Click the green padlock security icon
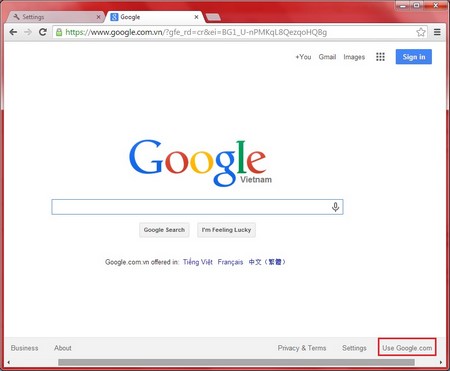The height and width of the screenshot is (371, 450). pos(59,32)
